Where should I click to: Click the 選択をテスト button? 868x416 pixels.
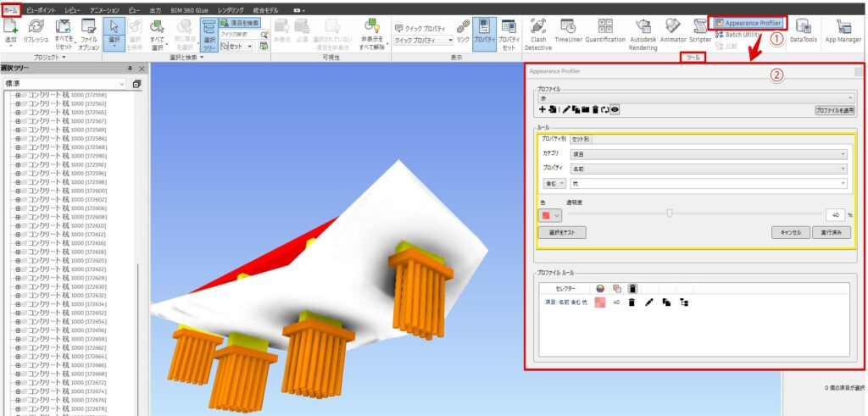561,232
